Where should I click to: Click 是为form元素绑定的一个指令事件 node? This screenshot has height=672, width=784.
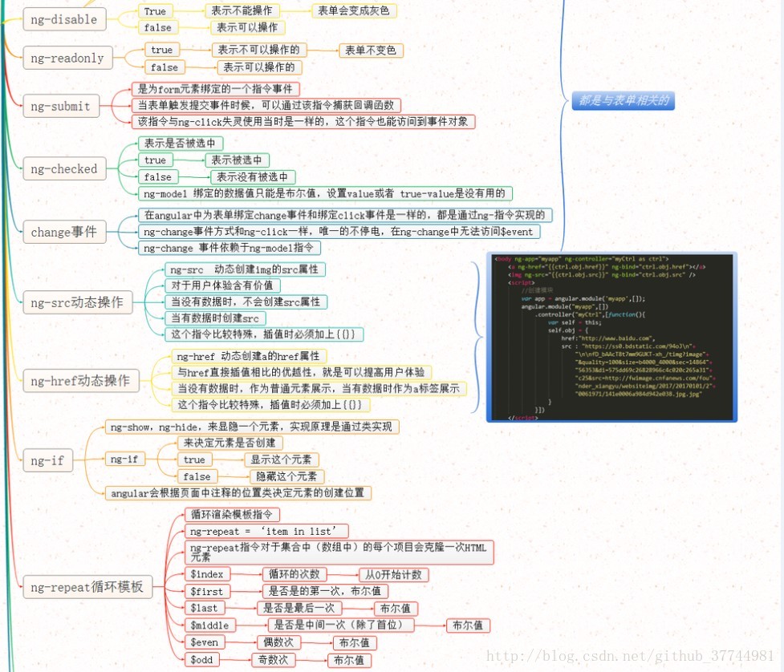216,89
